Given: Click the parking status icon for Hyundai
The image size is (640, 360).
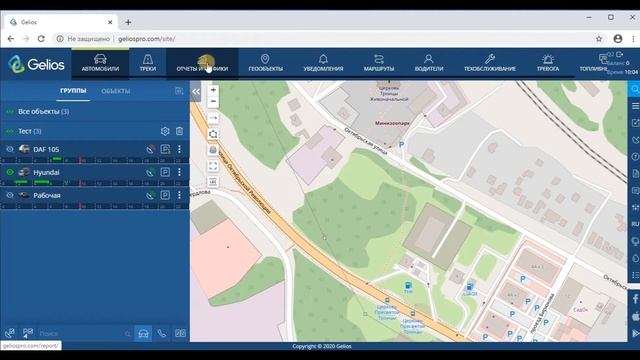Looking at the screenshot, I should point(165,172).
